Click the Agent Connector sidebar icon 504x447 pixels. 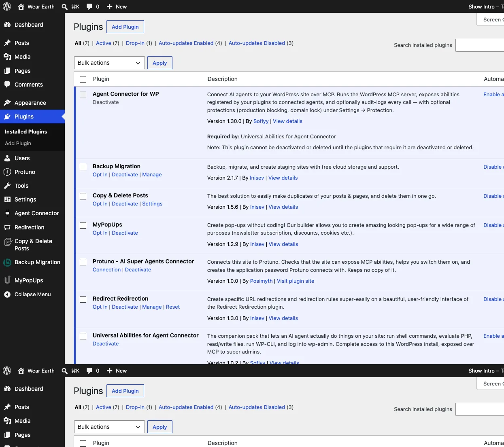[7, 213]
